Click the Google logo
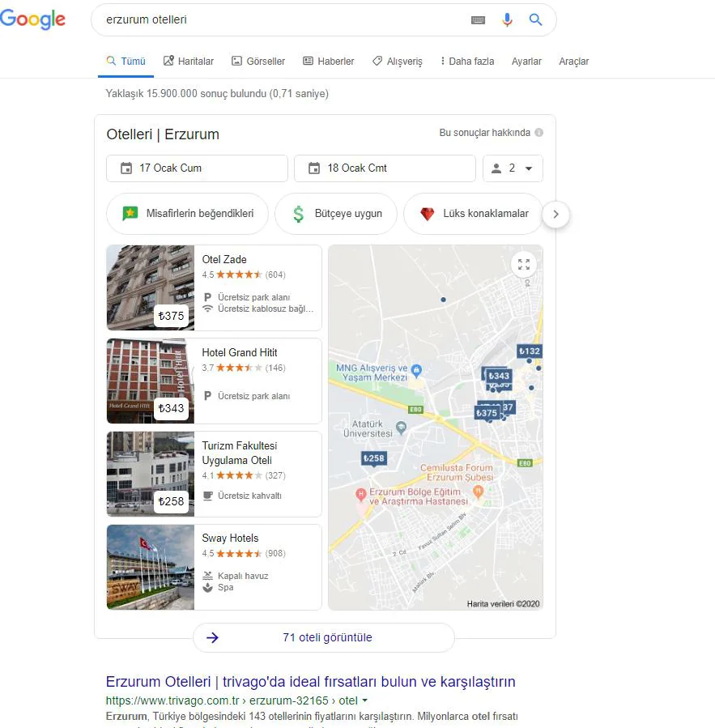The image size is (715, 728). [32, 19]
